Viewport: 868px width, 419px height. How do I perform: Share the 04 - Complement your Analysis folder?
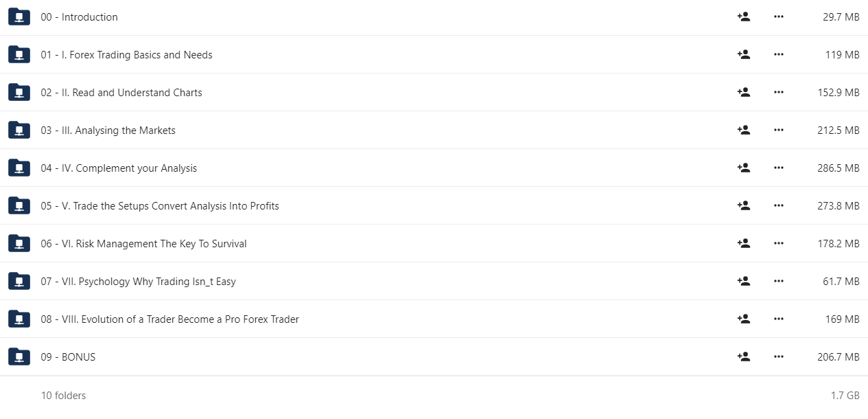click(743, 168)
